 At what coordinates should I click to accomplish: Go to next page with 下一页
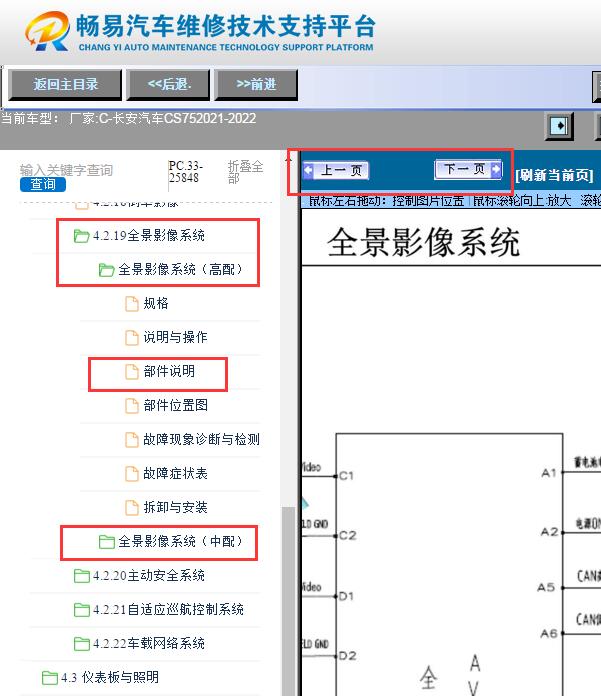[x=469, y=169]
